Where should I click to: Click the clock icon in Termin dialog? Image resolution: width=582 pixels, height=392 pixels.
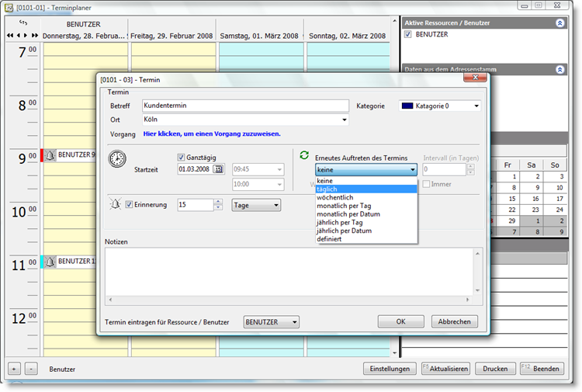[x=117, y=159]
